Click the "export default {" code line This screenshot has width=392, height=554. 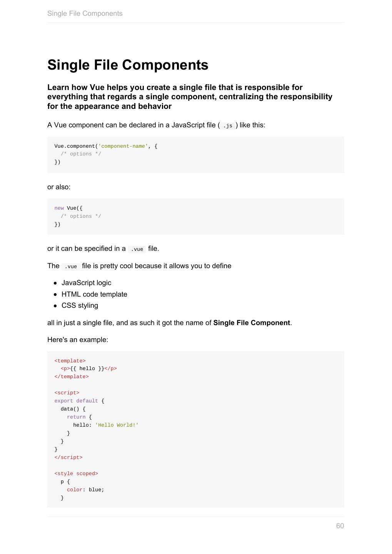point(79,401)
